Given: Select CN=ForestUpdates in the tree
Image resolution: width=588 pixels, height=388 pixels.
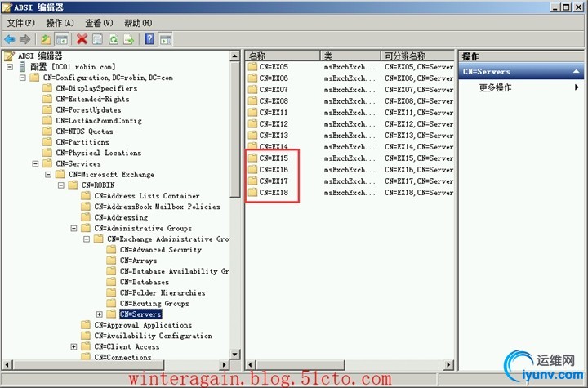Looking at the screenshot, I should [x=88, y=110].
